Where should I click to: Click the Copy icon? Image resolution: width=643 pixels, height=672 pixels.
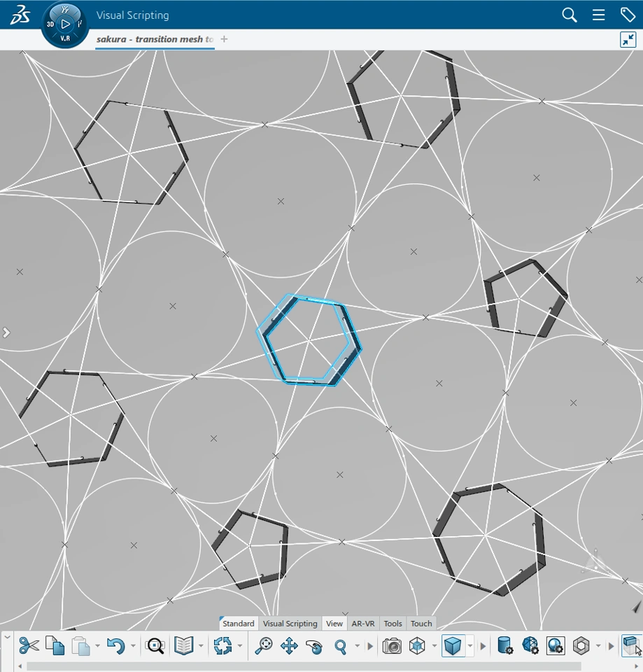[55, 645]
